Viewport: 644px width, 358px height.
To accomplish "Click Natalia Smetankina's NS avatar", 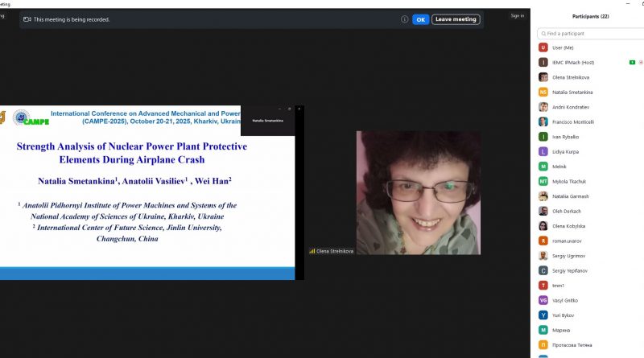I will click(x=543, y=93).
